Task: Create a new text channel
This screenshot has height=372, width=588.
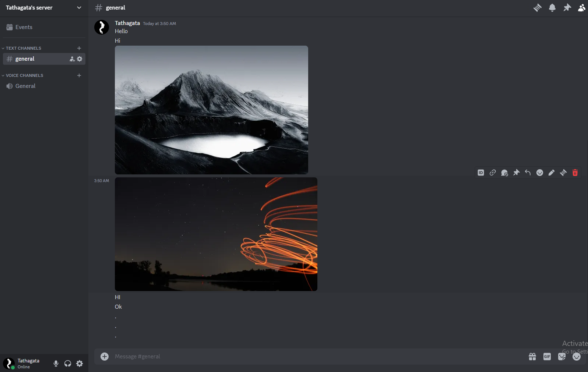Action: tap(79, 48)
